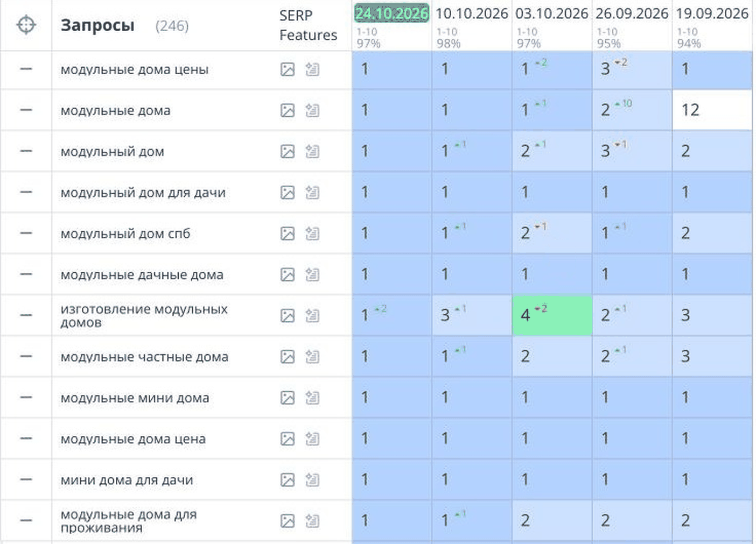The height and width of the screenshot is (544, 756).
Task: Open query 'изготовление модульных домов'
Action: 144,316
